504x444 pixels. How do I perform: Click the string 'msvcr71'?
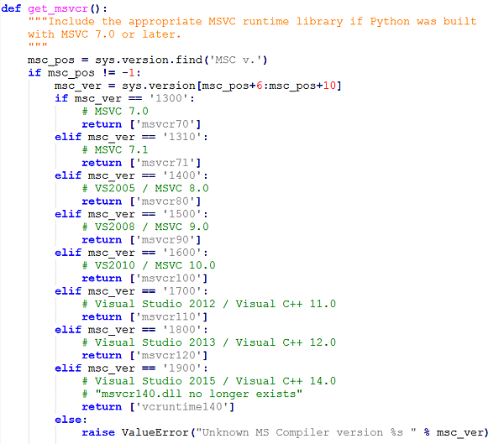(165, 163)
